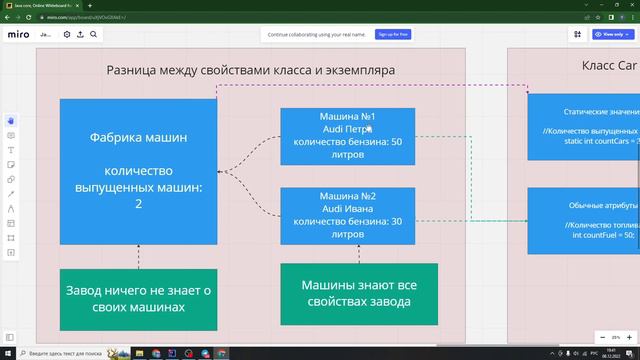Select the 'Фабрика машин' blue box
The width and height of the screenshot is (640, 360).
pos(138,172)
